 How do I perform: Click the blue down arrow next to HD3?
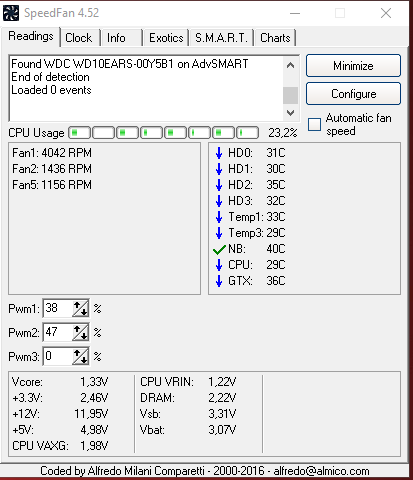(x=219, y=201)
